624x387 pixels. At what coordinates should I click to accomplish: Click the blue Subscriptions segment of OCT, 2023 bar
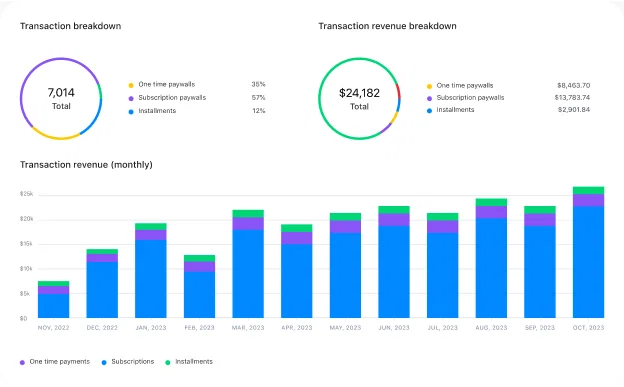[x=589, y=262]
